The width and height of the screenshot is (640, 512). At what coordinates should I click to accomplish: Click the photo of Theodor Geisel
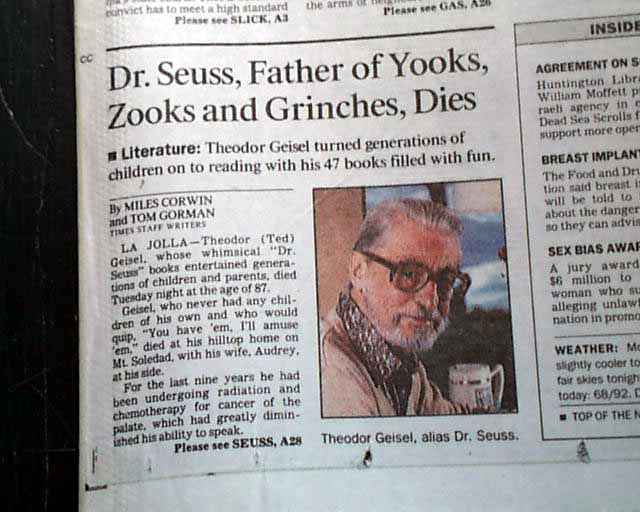[x=415, y=298]
